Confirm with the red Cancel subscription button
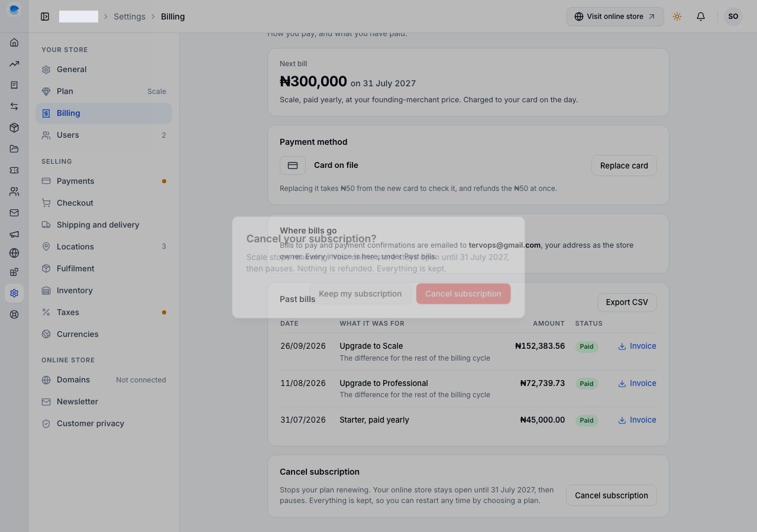 (x=463, y=294)
